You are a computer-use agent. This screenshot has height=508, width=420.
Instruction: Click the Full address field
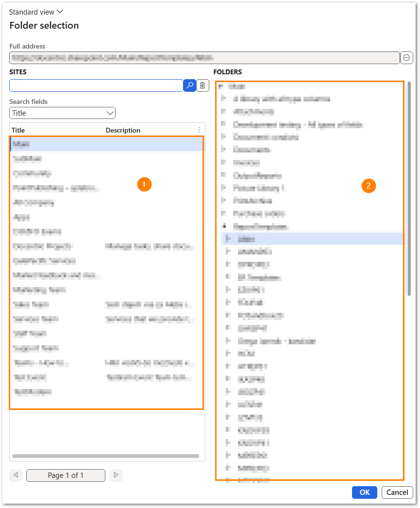(x=204, y=58)
